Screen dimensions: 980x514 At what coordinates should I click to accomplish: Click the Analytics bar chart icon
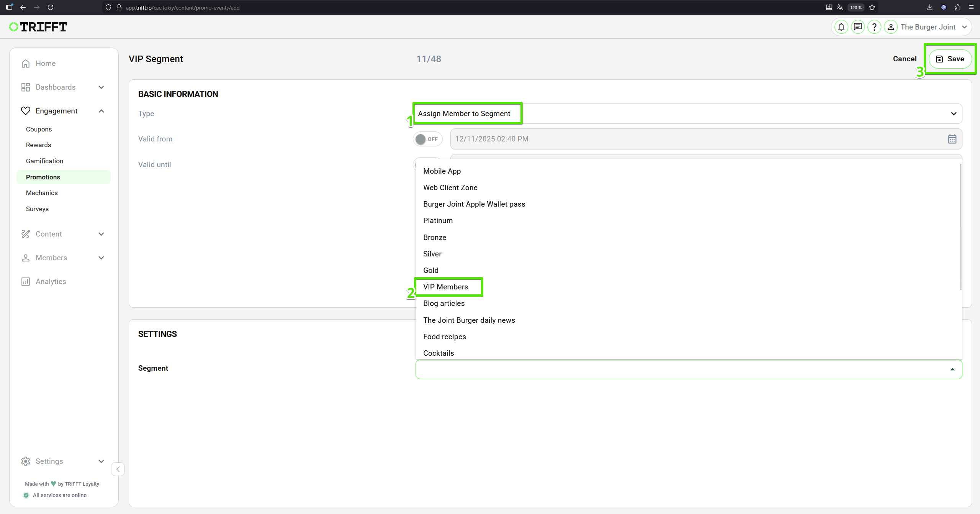[25, 281]
